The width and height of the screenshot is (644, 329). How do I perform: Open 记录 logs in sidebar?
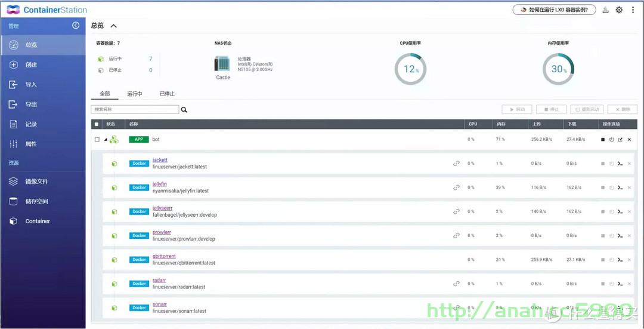[x=43, y=124]
